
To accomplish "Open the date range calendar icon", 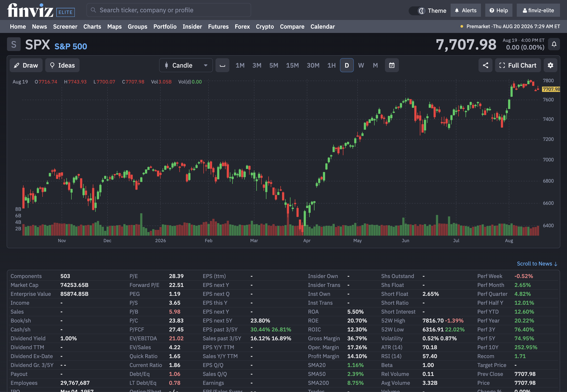I will pos(392,65).
